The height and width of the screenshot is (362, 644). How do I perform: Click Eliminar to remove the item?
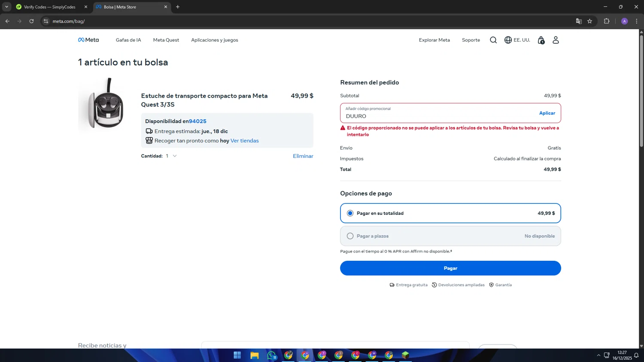[303, 156]
